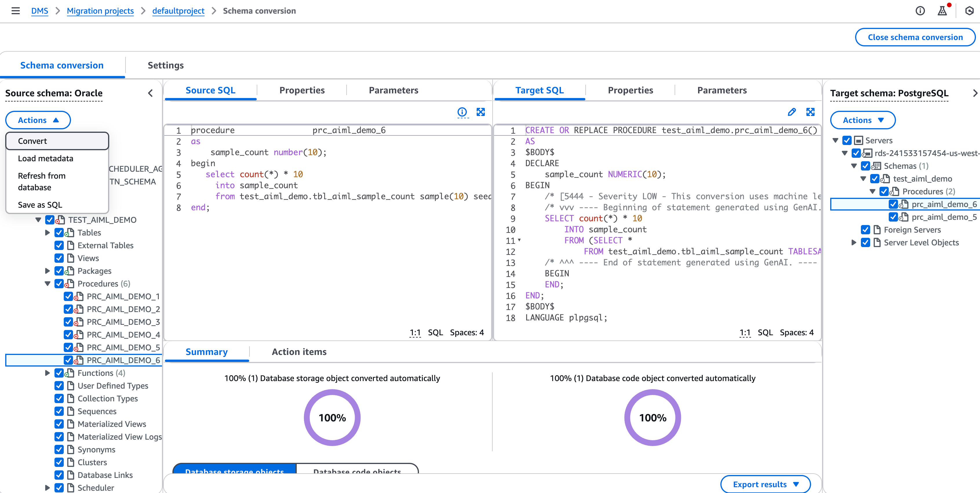980x493 pixels.
Task: Open the Migration projects breadcrumb link
Action: pos(100,11)
